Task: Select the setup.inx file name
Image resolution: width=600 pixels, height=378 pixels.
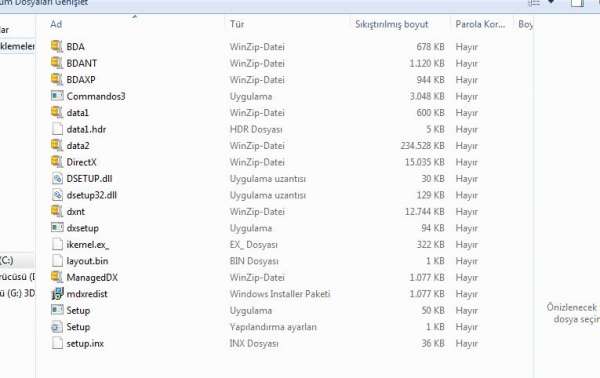Action: pyautogui.click(x=85, y=344)
